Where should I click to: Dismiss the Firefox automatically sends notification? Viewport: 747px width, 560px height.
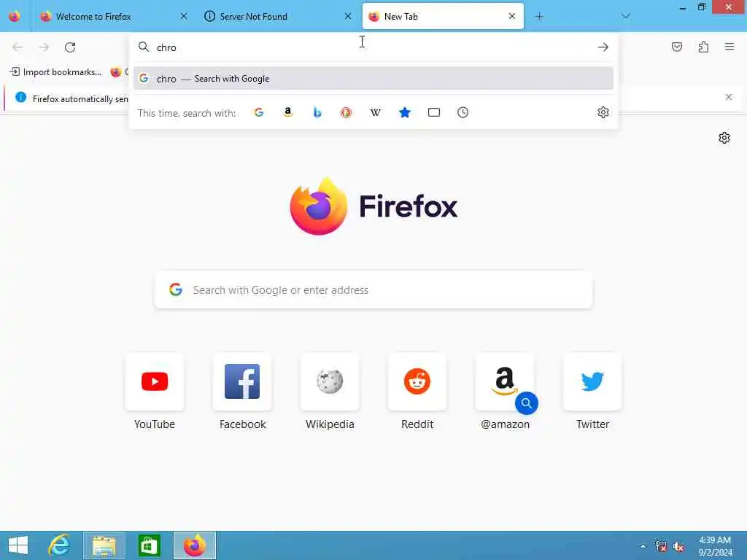click(729, 97)
